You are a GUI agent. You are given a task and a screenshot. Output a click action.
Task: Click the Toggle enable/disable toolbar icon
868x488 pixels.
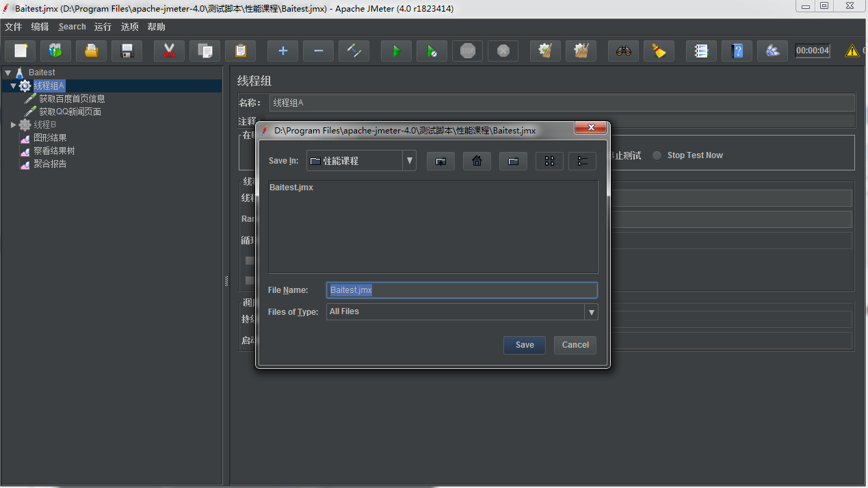pos(354,51)
